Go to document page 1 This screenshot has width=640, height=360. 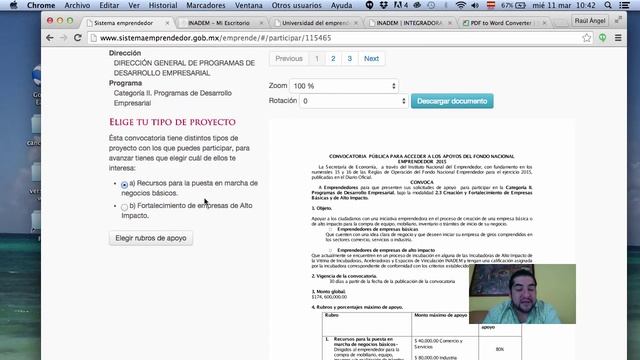[317, 59]
